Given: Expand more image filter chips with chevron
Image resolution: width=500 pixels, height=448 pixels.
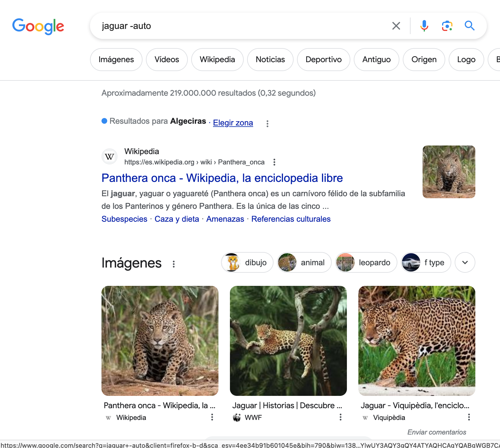Looking at the screenshot, I should pyautogui.click(x=465, y=262).
